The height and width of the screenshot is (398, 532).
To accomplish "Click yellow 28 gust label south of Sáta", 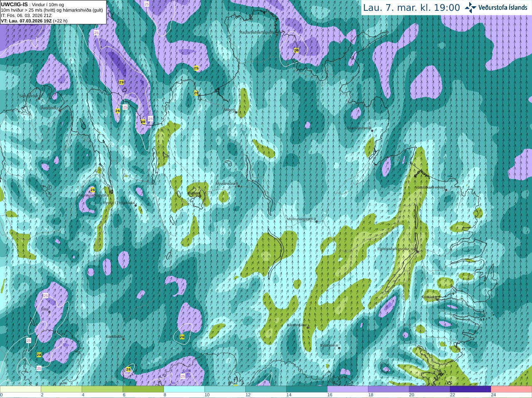I will click(x=39, y=355).
